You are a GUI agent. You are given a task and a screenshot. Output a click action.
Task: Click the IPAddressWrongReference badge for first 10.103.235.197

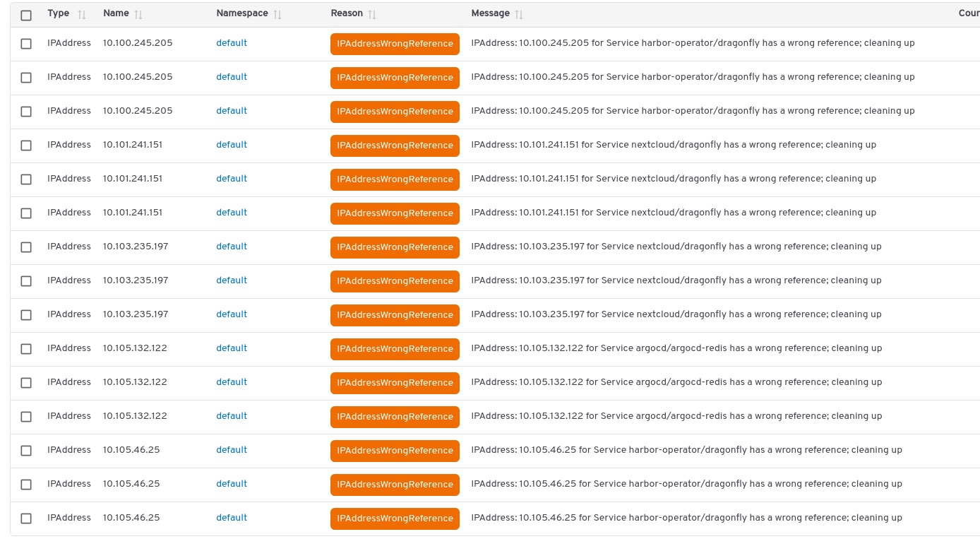coord(395,247)
